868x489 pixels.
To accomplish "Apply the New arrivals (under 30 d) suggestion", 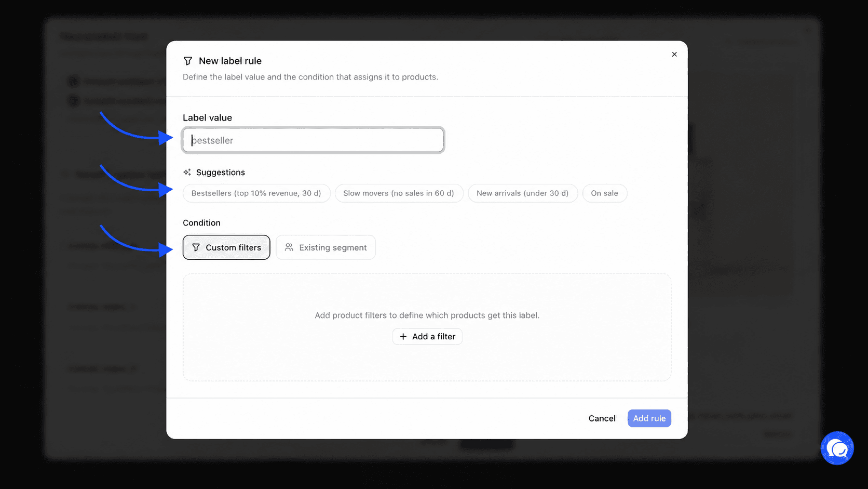I will pyautogui.click(x=522, y=193).
